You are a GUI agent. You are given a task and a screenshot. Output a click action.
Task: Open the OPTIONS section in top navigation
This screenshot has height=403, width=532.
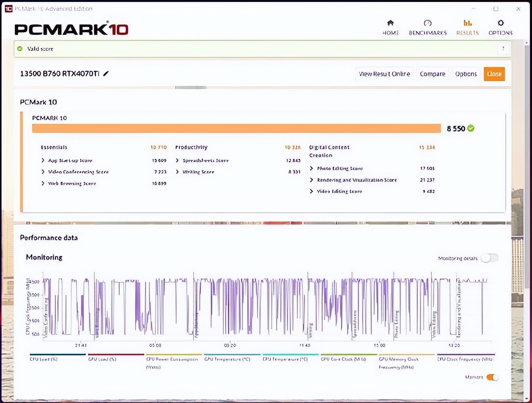501,27
